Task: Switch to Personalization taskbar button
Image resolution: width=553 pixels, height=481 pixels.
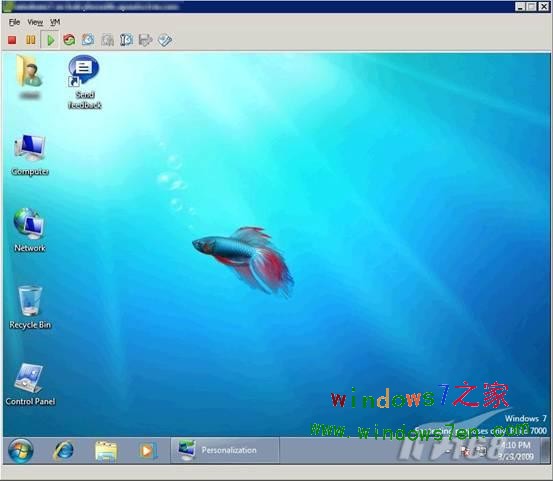Action: (225, 450)
